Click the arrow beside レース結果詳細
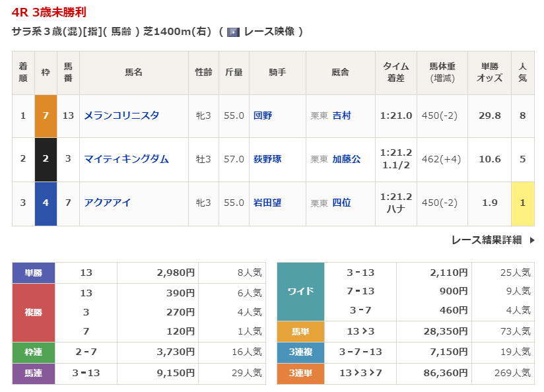544x392 pixels. pyautogui.click(x=532, y=240)
